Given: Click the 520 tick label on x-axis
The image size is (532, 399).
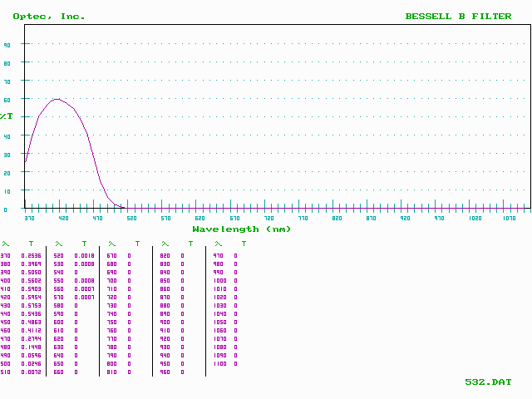Looking at the screenshot, I should pos(131,218).
